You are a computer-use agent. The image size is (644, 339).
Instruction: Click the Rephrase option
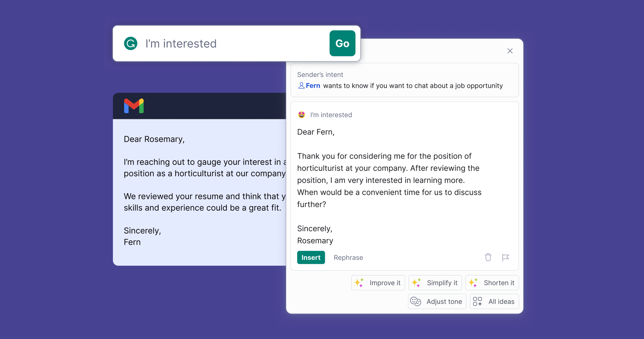(x=348, y=257)
